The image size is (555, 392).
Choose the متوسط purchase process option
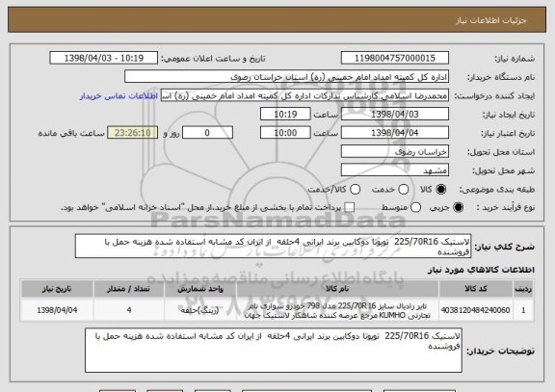pyautogui.click(x=415, y=208)
